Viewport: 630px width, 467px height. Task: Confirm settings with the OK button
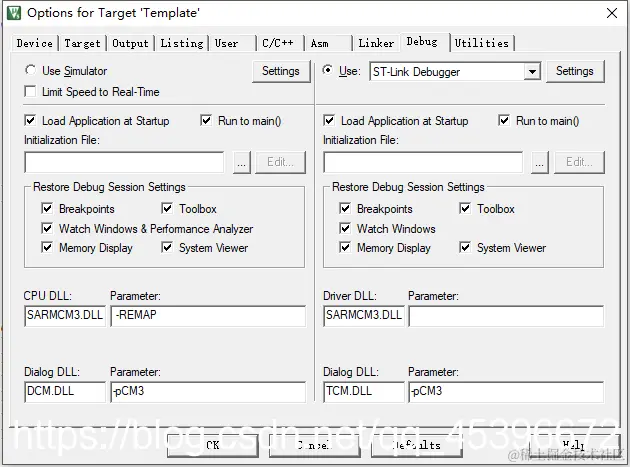[213, 445]
